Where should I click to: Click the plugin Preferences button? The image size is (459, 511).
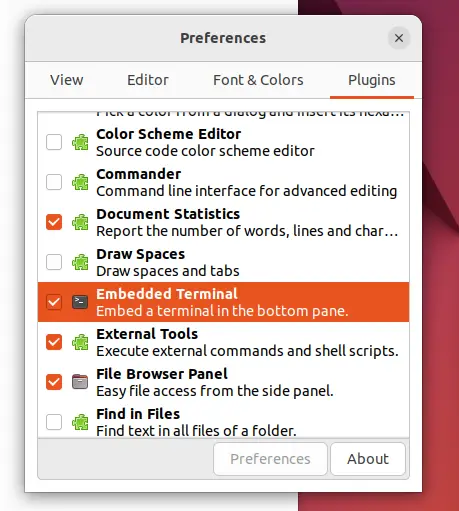coord(270,459)
